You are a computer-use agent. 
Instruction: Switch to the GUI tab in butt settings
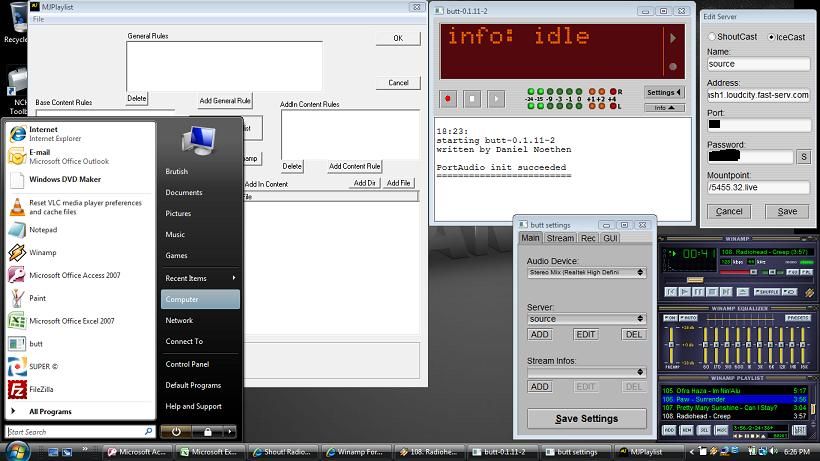[x=610, y=238]
